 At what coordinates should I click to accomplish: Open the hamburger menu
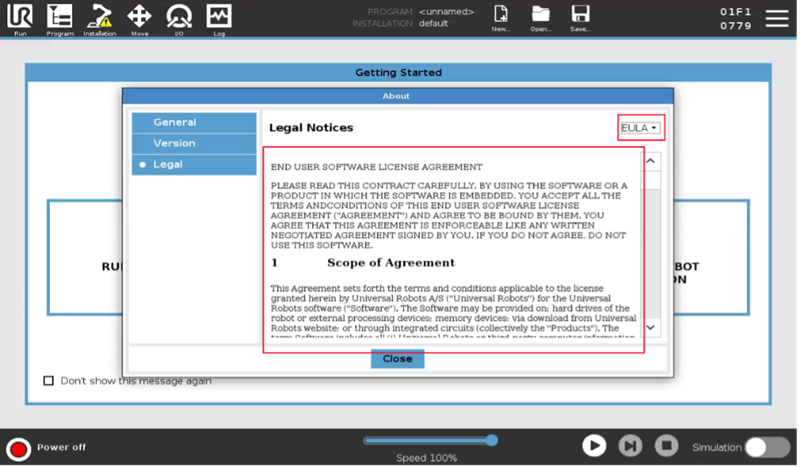coord(777,18)
